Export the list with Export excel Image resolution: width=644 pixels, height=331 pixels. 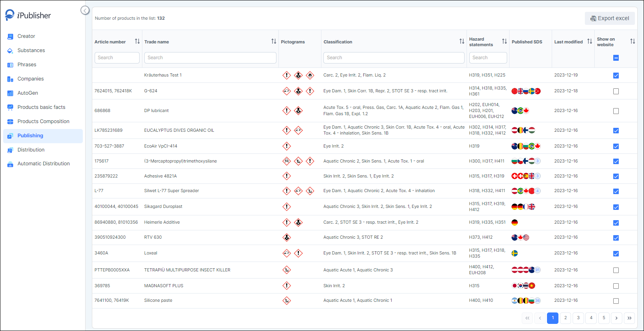coord(610,18)
